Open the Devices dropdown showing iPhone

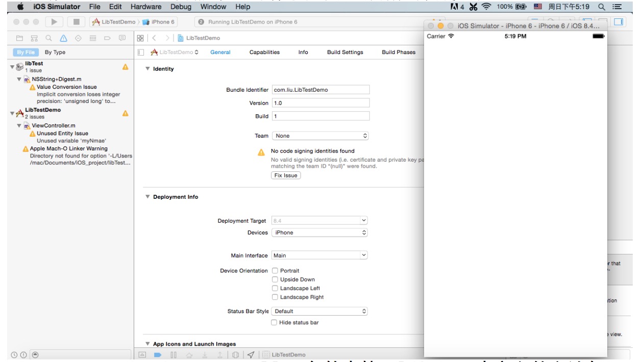click(x=320, y=232)
